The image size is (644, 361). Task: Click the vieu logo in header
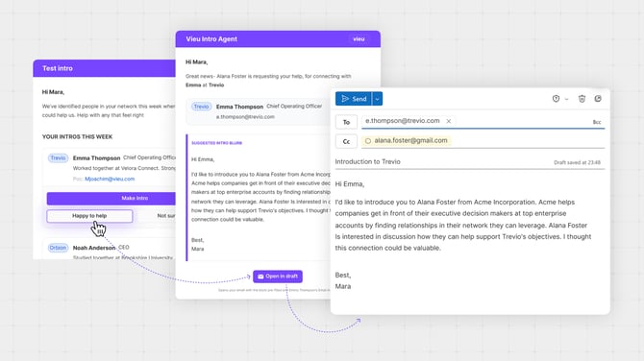(359, 39)
